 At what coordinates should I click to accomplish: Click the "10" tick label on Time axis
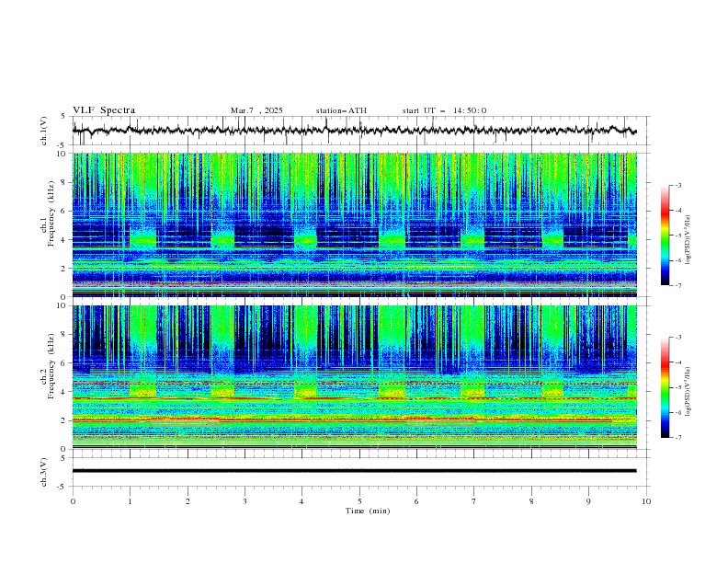(x=646, y=501)
